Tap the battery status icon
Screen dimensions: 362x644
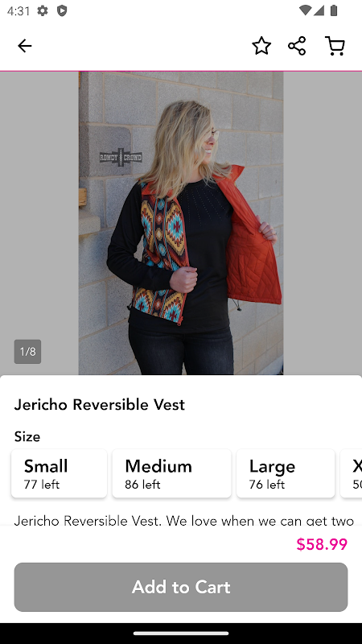click(334, 10)
